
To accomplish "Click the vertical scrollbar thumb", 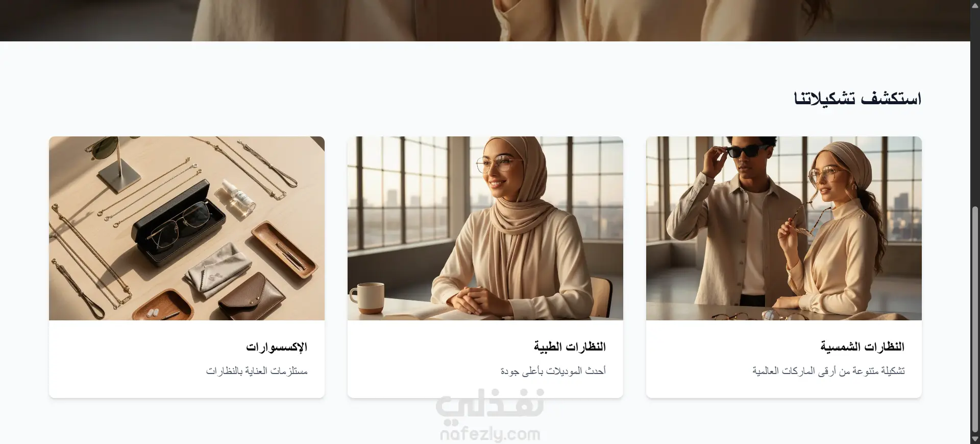I will pyautogui.click(x=975, y=319).
